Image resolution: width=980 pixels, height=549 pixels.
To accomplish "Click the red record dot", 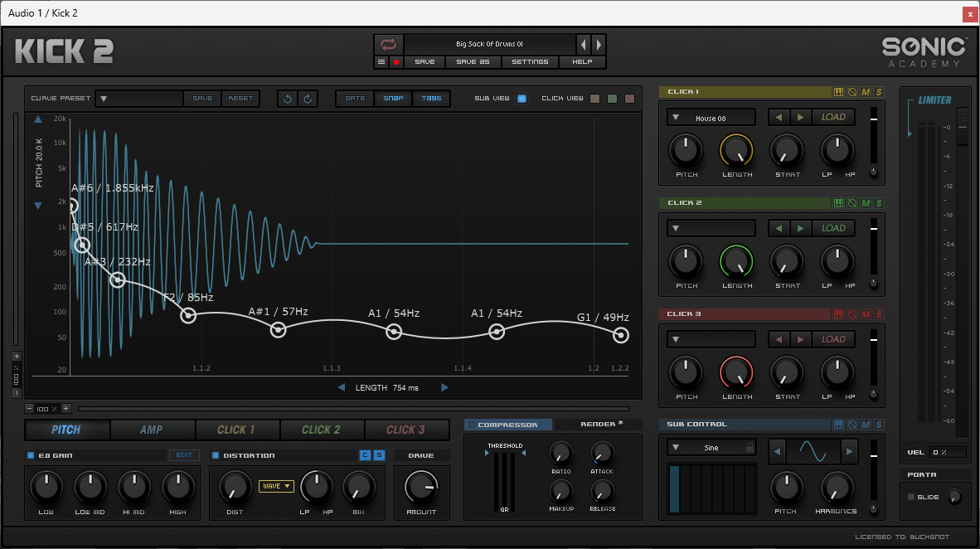I will pos(395,62).
